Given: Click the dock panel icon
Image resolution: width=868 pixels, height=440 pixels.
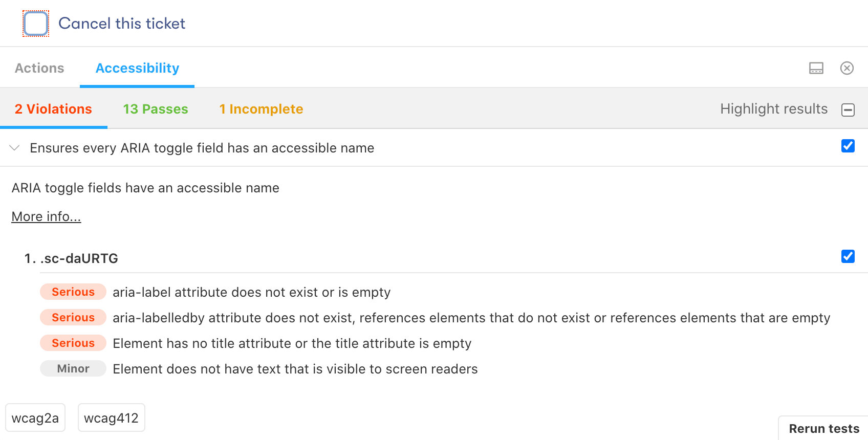Looking at the screenshot, I should tap(816, 68).
